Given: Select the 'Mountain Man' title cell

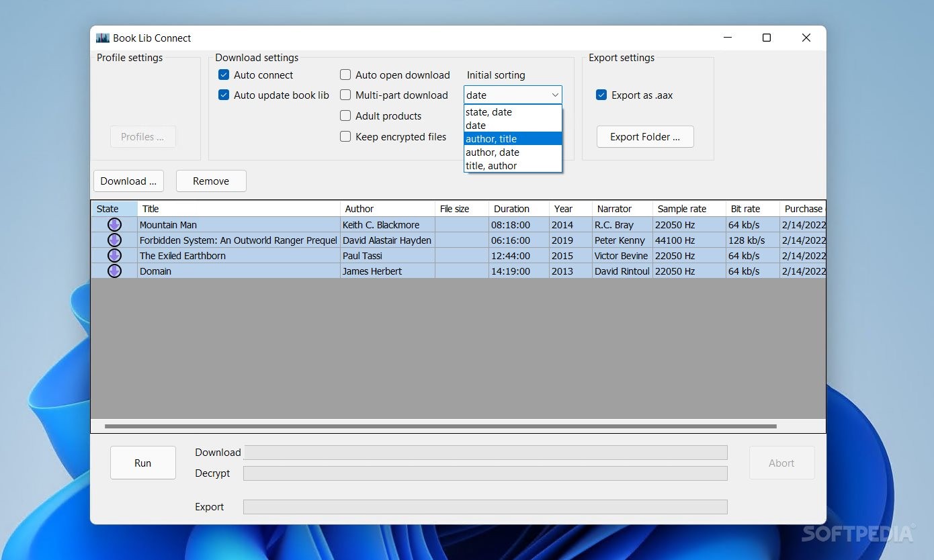Looking at the screenshot, I should [x=239, y=225].
